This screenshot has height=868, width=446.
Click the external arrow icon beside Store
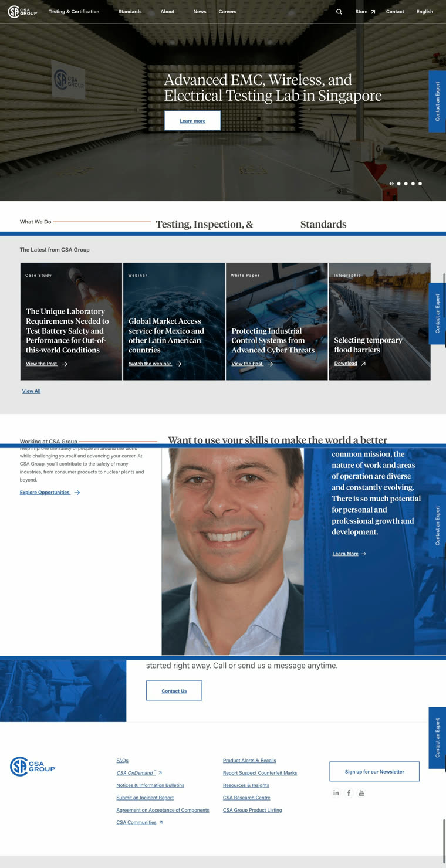point(373,12)
